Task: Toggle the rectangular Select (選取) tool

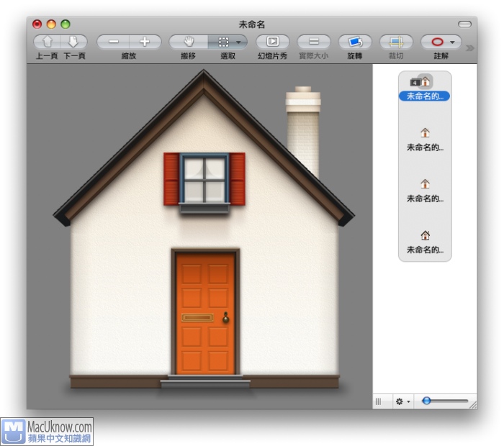Action: pyautogui.click(x=225, y=42)
